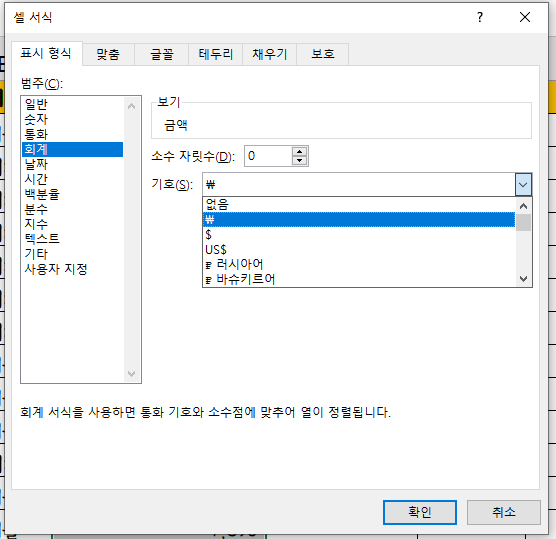The image size is (556, 539).
Task: Select 일반 in the category list
Action: tap(72, 104)
